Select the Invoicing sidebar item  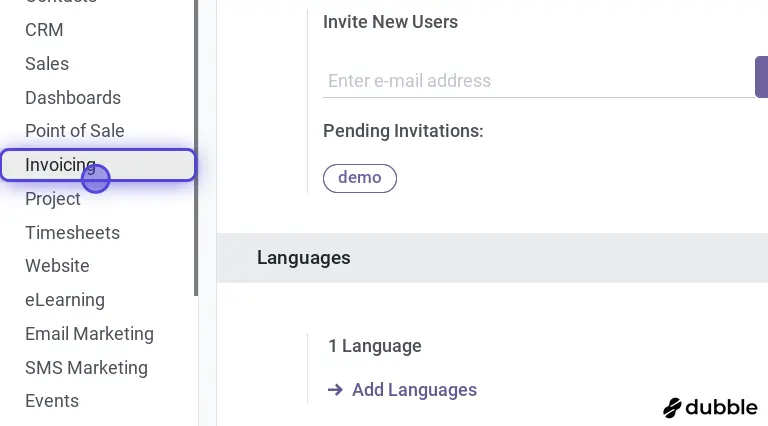61,165
